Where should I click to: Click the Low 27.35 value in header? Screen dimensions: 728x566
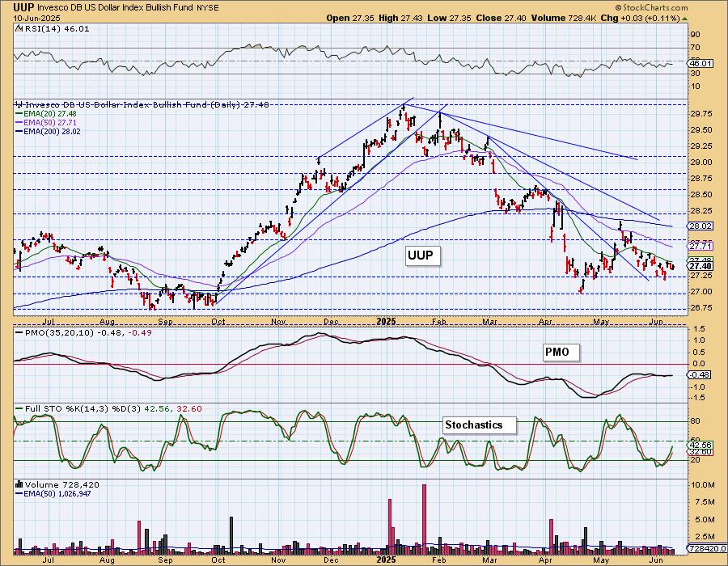pyautogui.click(x=449, y=18)
